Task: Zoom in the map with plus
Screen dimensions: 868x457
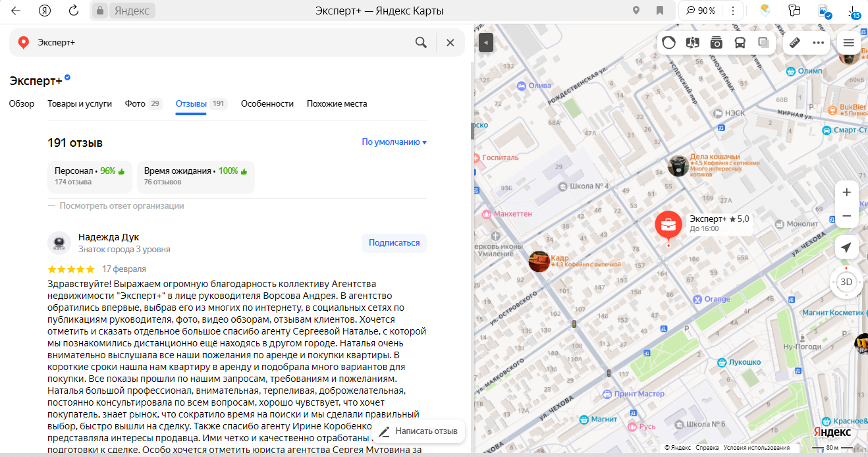Action: [846, 192]
